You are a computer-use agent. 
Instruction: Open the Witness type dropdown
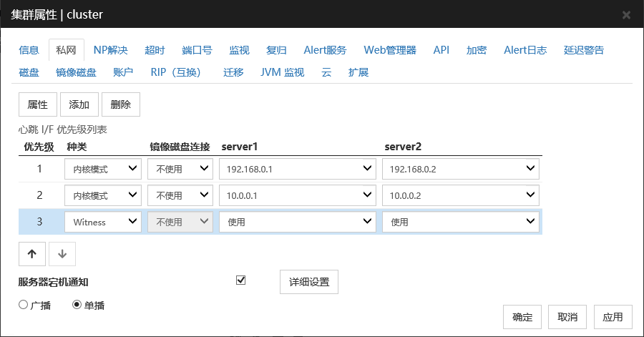pos(103,222)
